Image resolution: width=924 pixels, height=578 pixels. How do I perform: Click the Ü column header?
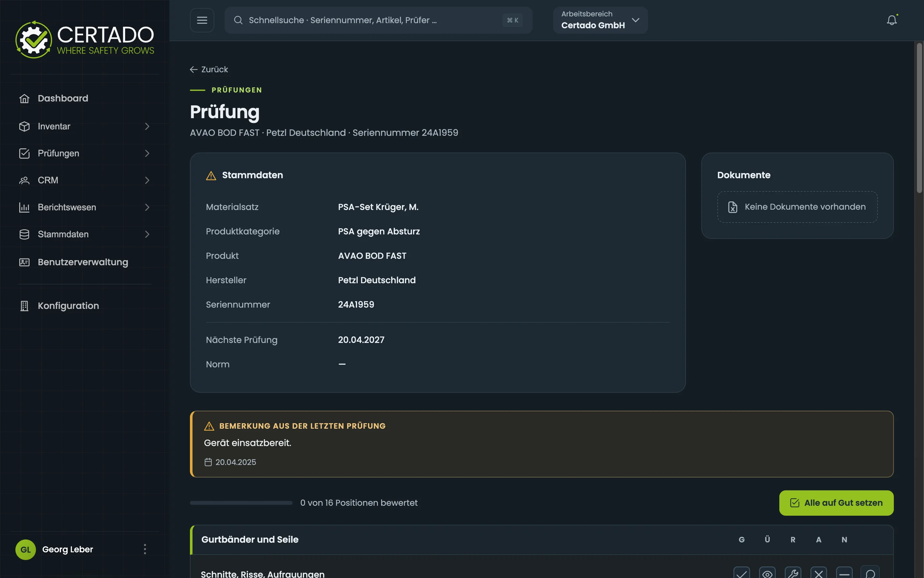click(x=767, y=539)
